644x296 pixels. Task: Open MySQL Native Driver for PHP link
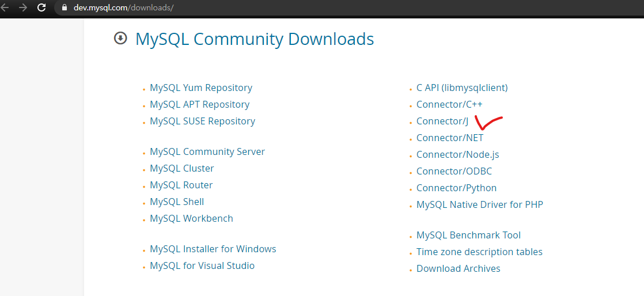coord(480,205)
